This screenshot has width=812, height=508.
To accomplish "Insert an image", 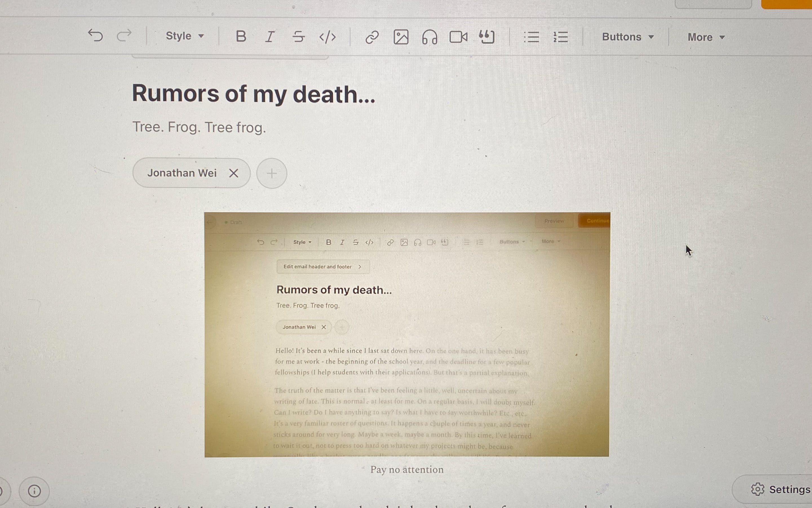I will 401,37.
